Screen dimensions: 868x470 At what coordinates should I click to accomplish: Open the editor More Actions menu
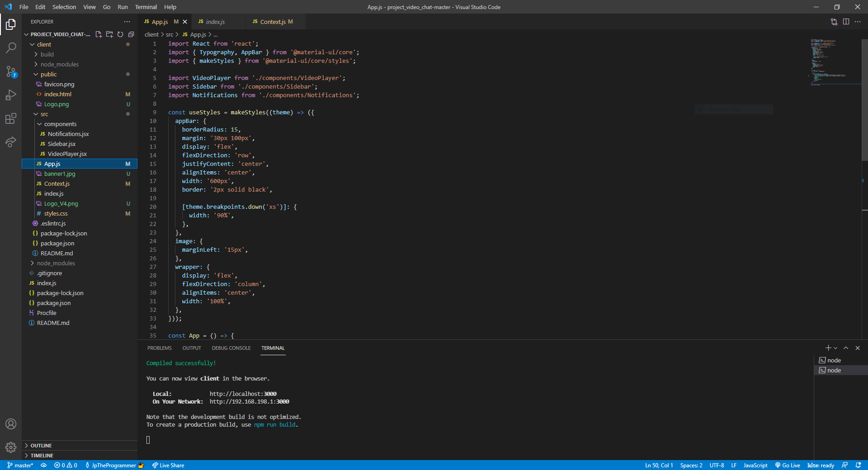tap(858, 22)
